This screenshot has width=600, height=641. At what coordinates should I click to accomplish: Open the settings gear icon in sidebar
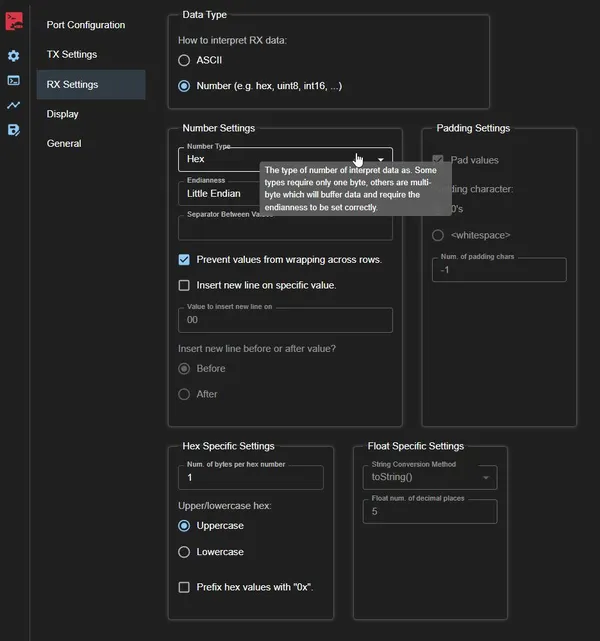13,56
